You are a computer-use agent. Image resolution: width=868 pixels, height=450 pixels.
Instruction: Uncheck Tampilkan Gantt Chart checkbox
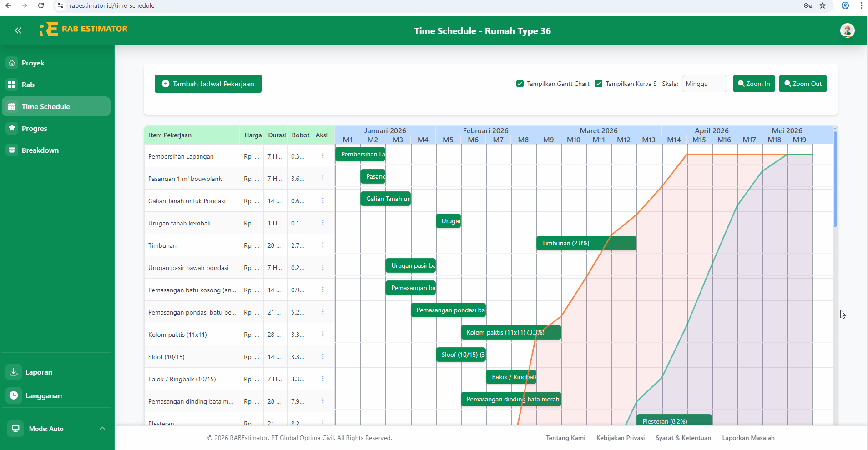tap(520, 84)
